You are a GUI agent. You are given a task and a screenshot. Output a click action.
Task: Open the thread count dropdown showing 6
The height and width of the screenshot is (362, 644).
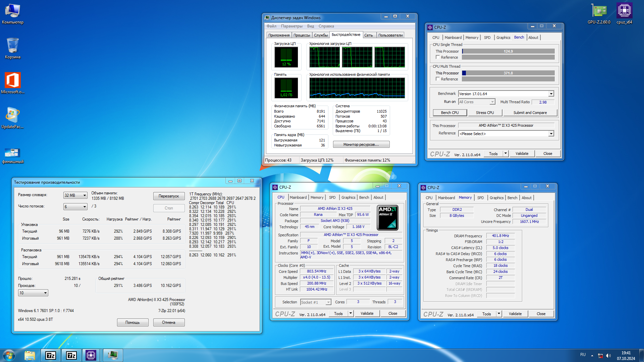point(75,207)
